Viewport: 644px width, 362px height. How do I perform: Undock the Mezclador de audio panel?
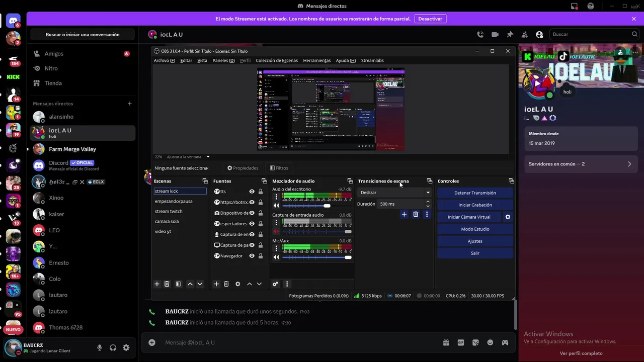click(x=350, y=181)
